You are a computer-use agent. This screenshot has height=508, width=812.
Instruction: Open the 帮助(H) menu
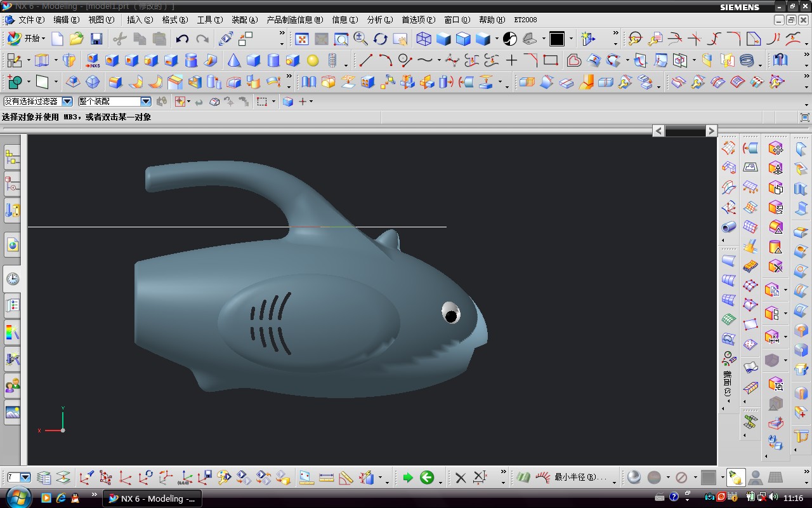(x=492, y=20)
